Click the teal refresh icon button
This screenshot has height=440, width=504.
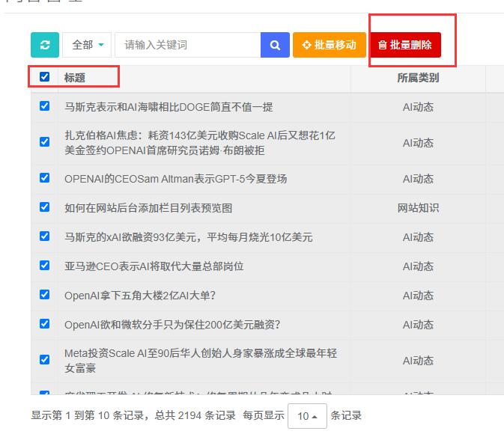click(x=44, y=45)
